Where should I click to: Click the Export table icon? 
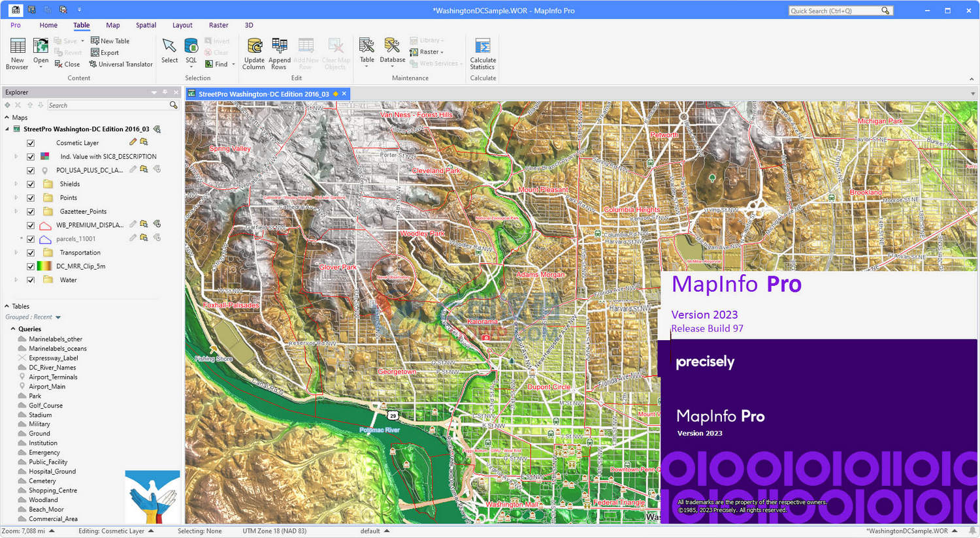[x=95, y=52]
